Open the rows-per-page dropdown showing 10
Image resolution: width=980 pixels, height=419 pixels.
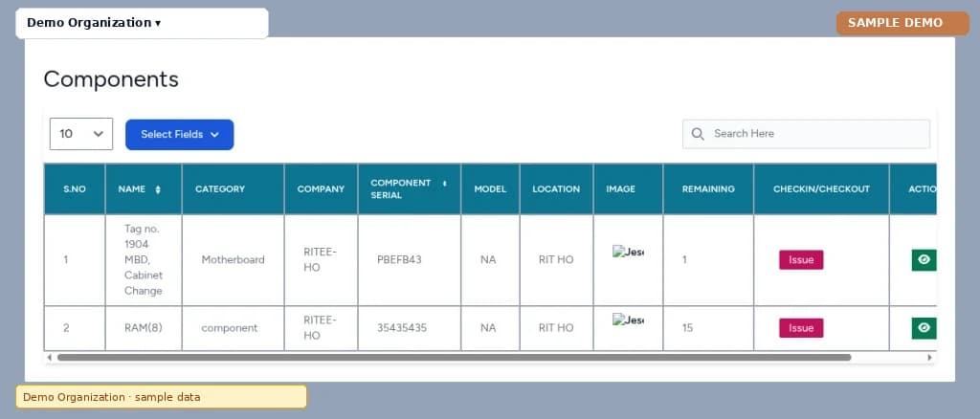81,134
